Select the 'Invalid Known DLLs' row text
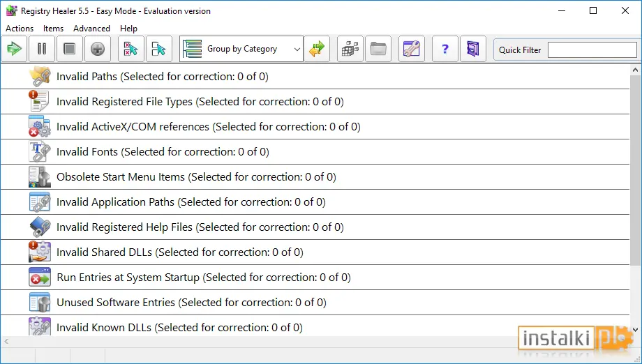The width and height of the screenshot is (642, 364). [180, 328]
